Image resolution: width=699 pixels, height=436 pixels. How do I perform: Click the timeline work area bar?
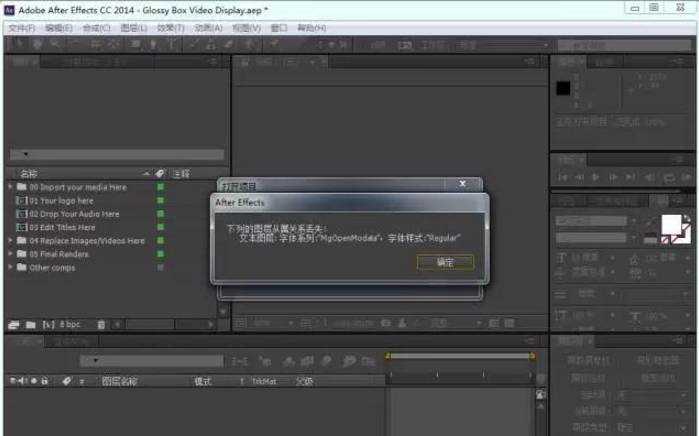pyautogui.click(x=461, y=356)
